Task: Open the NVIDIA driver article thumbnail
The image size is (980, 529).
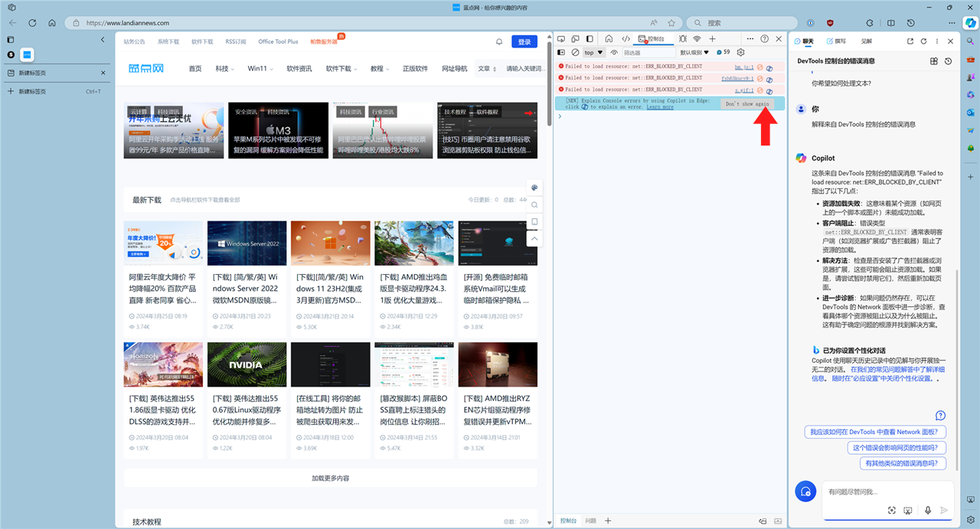Action: (x=247, y=364)
